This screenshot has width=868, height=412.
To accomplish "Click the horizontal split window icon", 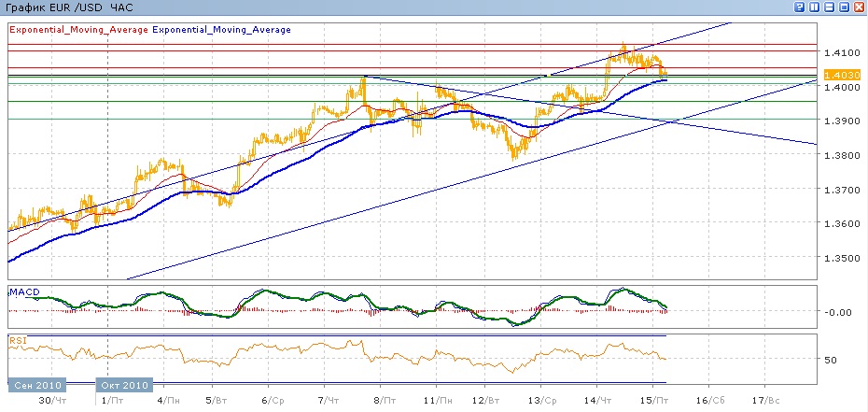I will point(829,7).
